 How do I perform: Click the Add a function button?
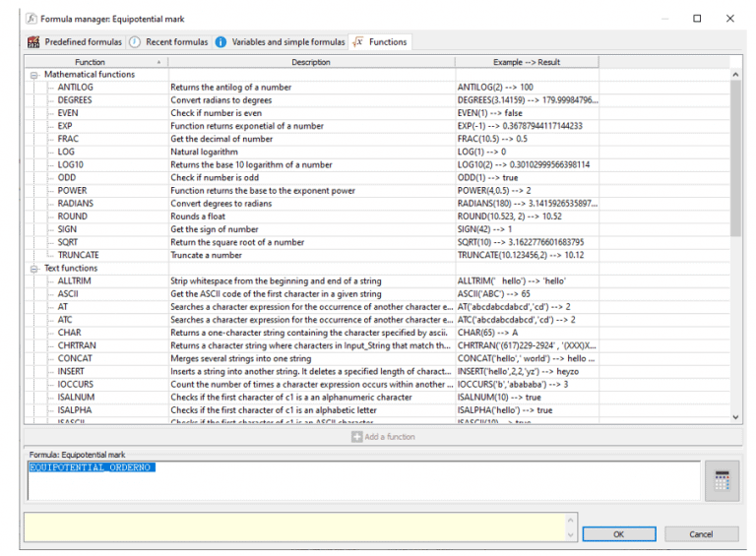click(383, 437)
